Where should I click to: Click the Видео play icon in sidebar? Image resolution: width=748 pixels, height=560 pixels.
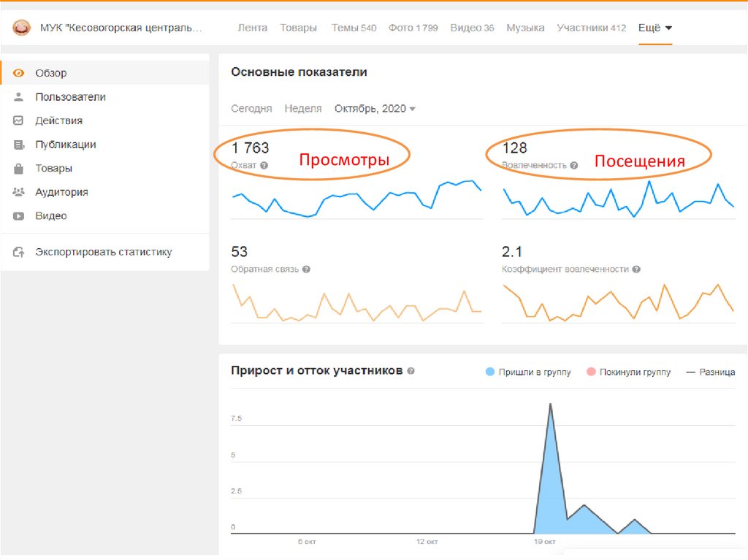coord(19,216)
